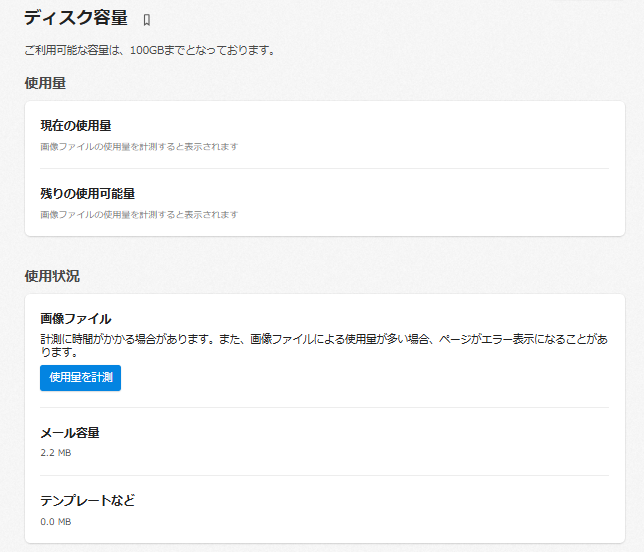This screenshot has width=644, height=552.
Task: Click the divider between 現在の使用量 and 残りの使用可能量
Action: [324, 168]
